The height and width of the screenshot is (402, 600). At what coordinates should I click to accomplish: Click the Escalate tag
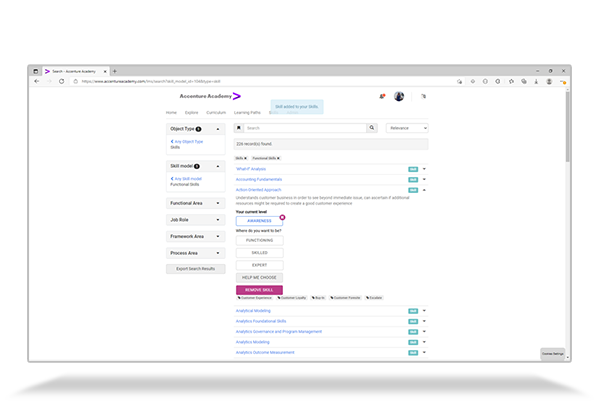(374, 298)
